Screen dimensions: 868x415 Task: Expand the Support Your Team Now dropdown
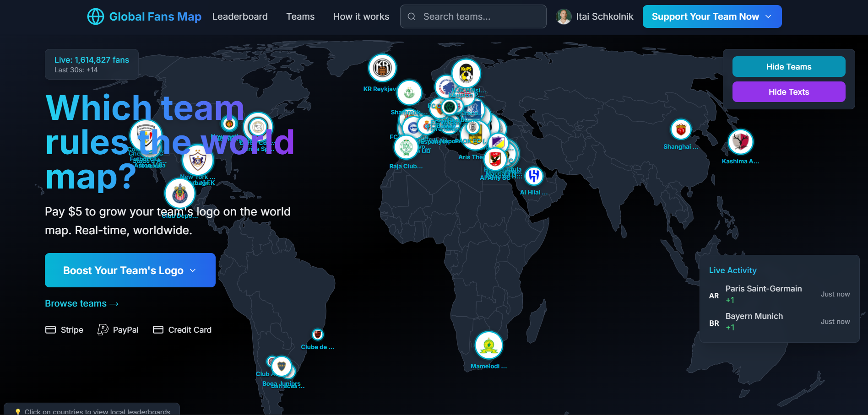click(x=711, y=16)
